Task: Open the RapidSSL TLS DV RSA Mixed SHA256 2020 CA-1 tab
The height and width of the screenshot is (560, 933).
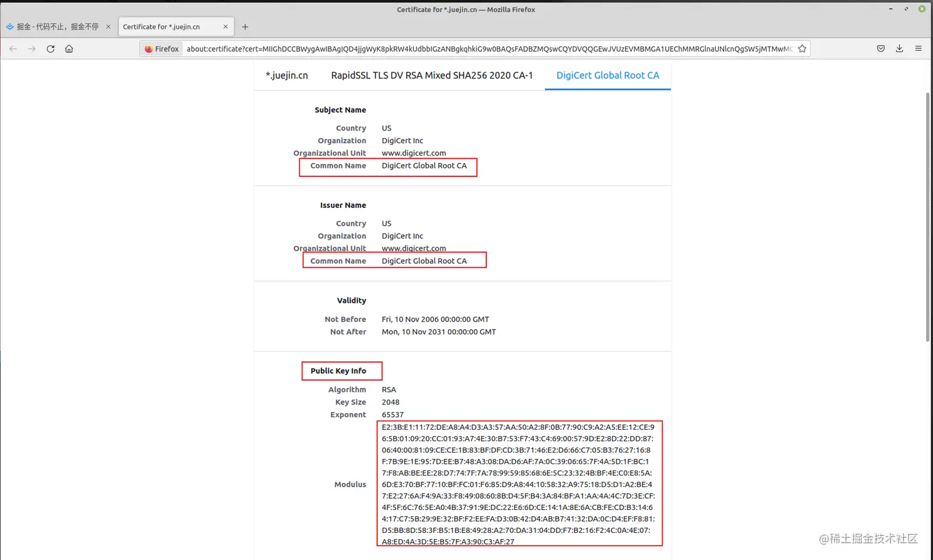Action: click(x=432, y=75)
